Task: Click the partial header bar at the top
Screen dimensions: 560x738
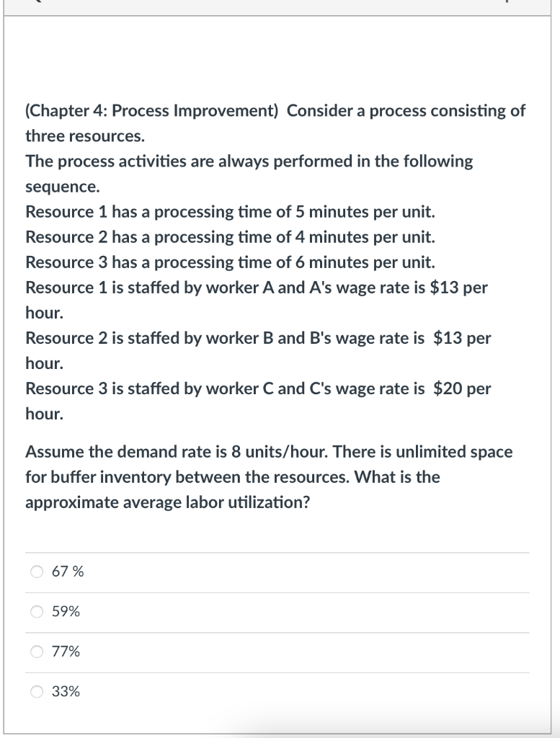Action: (x=280, y=6)
